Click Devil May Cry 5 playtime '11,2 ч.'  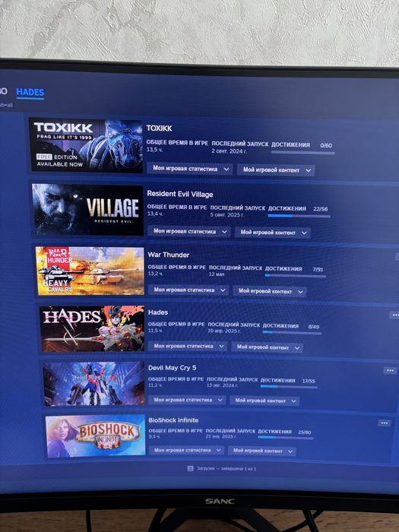[155, 385]
